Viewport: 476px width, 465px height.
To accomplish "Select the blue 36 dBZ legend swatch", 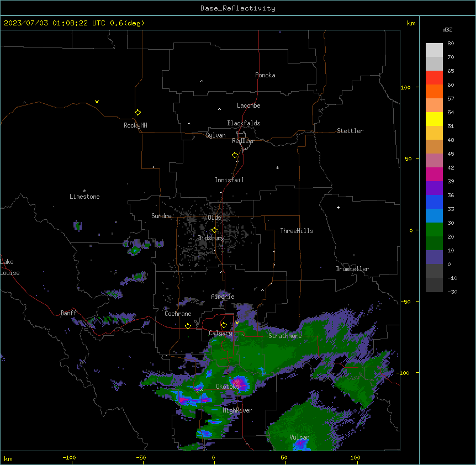I will [x=434, y=202].
